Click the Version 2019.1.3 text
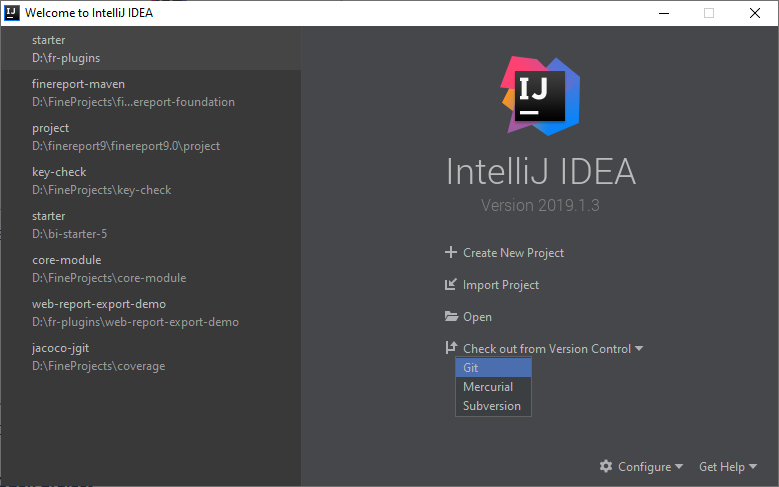The height and width of the screenshot is (487, 779). 540,205
